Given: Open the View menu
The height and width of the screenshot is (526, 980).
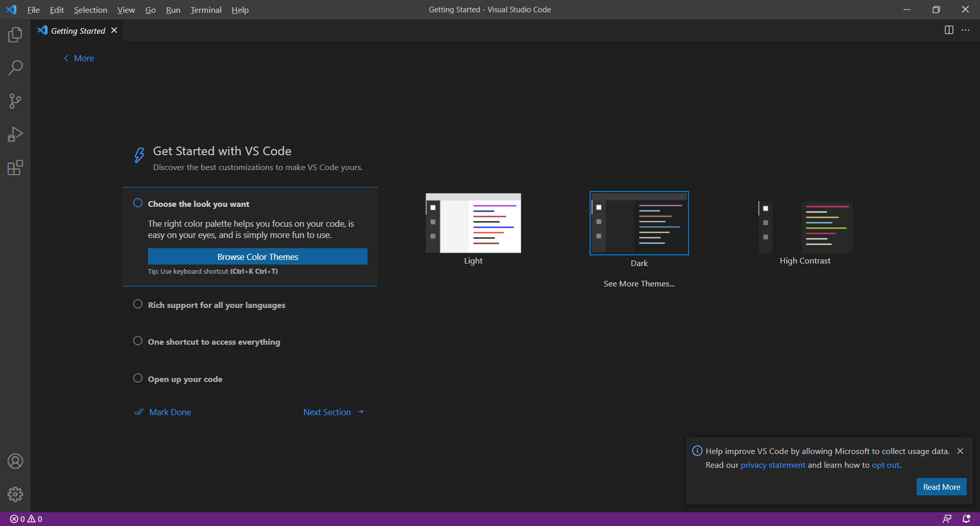Looking at the screenshot, I should point(126,10).
